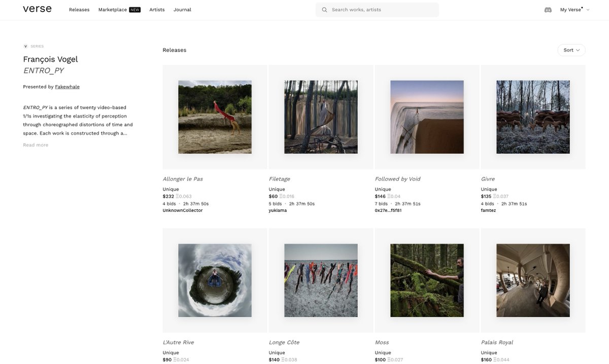Open the Palais Royal artwork thumbnail

coord(533,280)
